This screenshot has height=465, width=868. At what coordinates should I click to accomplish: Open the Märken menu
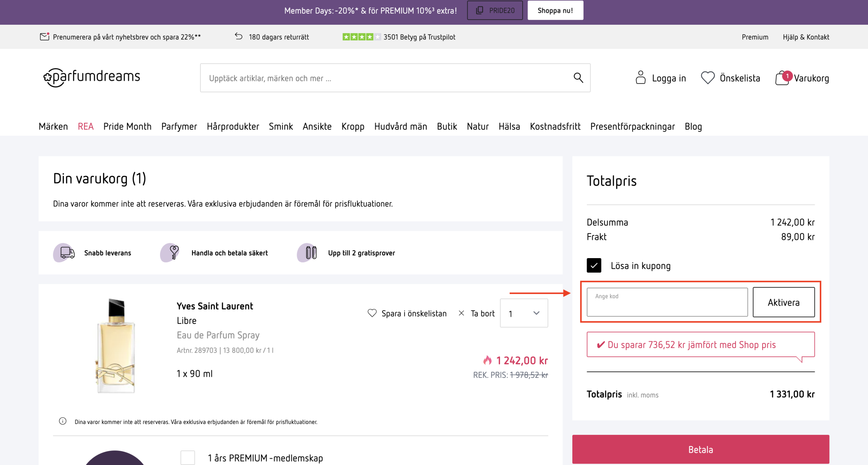tap(53, 127)
